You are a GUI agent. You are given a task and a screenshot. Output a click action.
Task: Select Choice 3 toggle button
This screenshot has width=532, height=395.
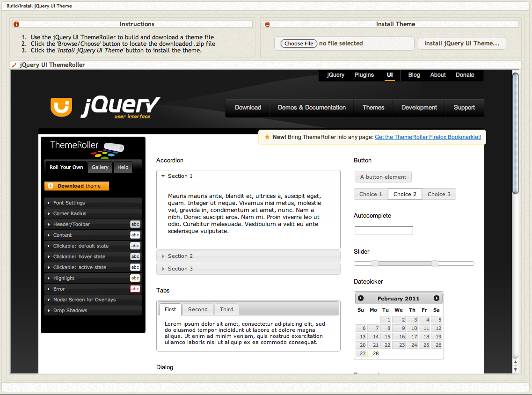pyautogui.click(x=439, y=194)
